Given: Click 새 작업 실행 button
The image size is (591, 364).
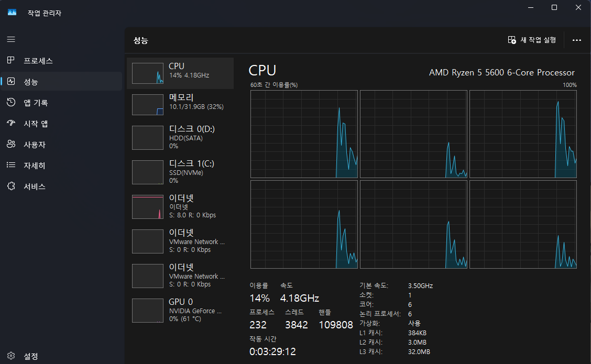Looking at the screenshot, I should pyautogui.click(x=532, y=40).
